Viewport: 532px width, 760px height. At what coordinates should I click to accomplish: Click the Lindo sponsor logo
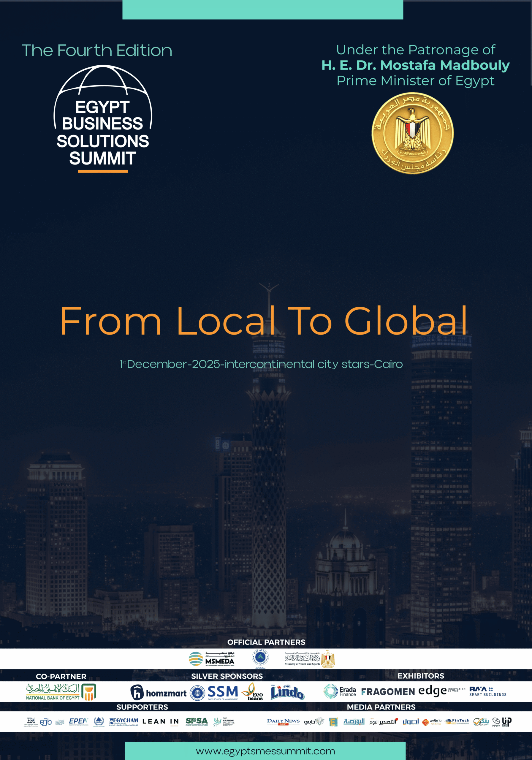[287, 692]
